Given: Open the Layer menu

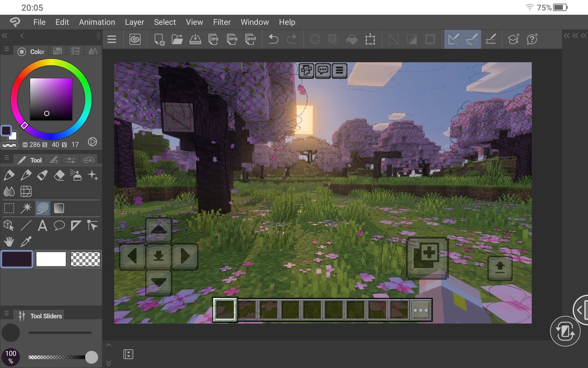Looking at the screenshot, I should pyautogui.click(x=134, y=22).
